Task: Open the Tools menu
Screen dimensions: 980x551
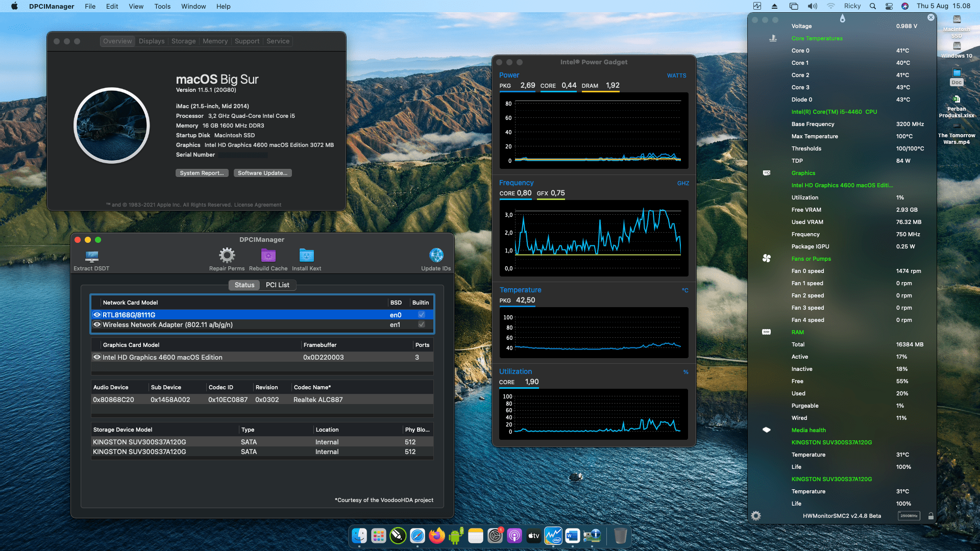Action: click(x=162, y=6)
